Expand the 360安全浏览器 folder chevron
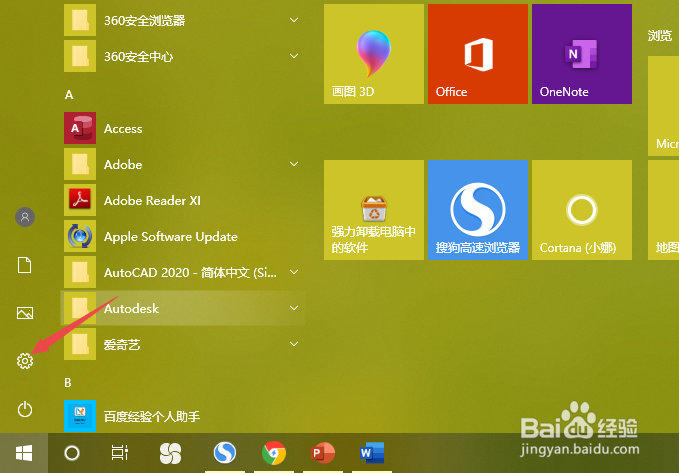 (x=294, y=20)
